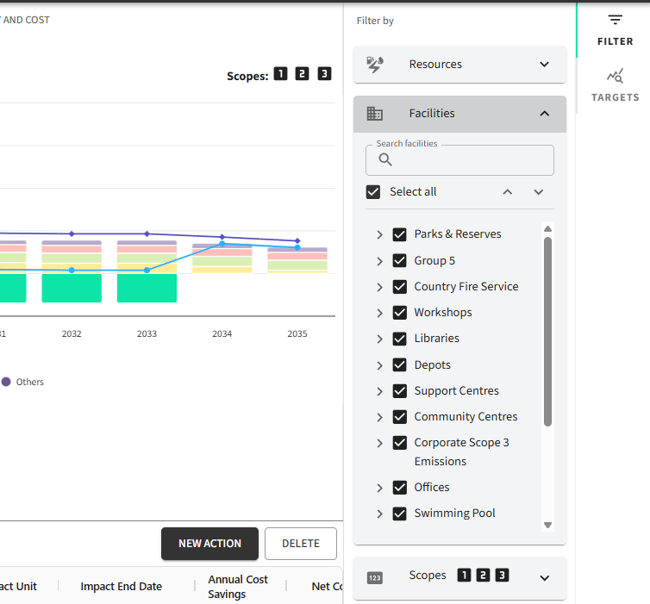
Task: Click the Impact End Date column header
Action: click(x=121, y=586)
